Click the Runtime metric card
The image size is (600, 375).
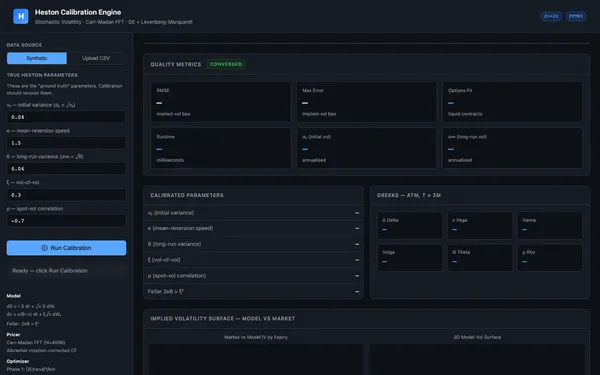[221, 148]
